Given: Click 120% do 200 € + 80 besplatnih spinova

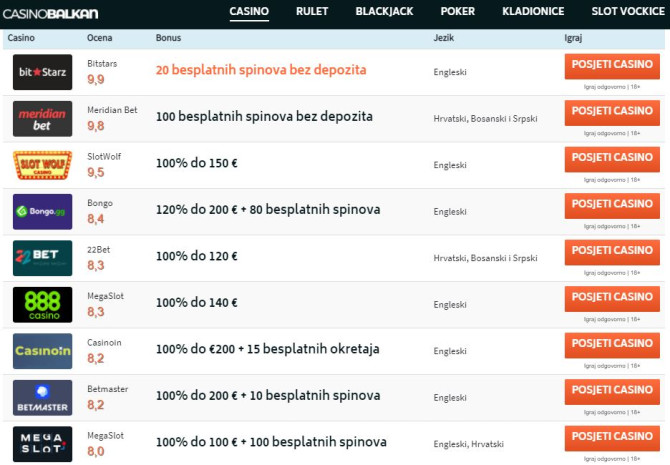Looking at the screenshot, I should pos(268,209).
